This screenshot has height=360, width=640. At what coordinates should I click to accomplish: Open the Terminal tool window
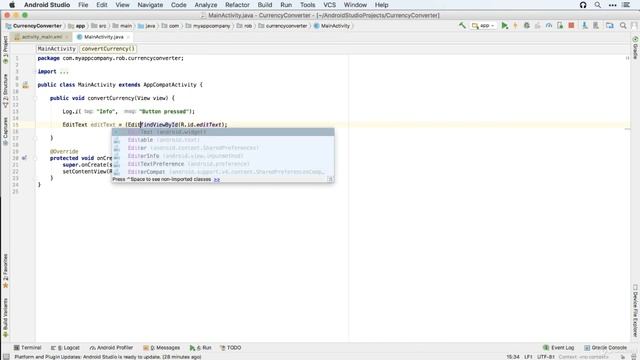point(27,348)
